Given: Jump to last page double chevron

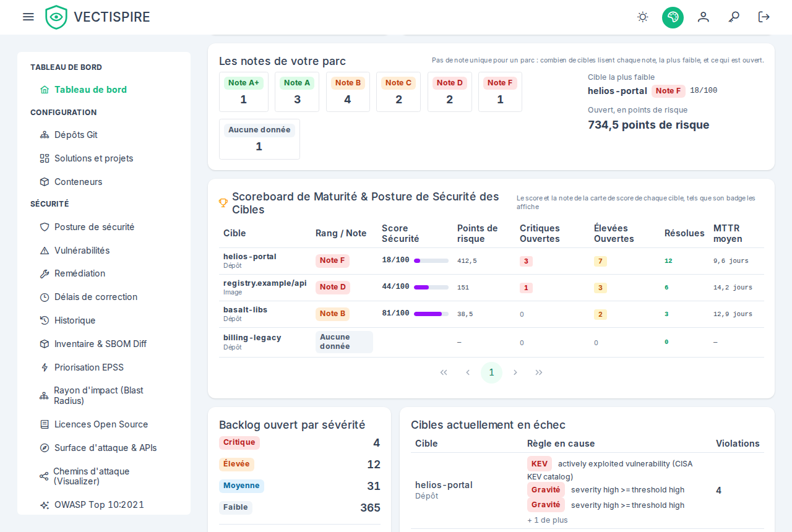Looking at the screenshot, I should 539,372.
